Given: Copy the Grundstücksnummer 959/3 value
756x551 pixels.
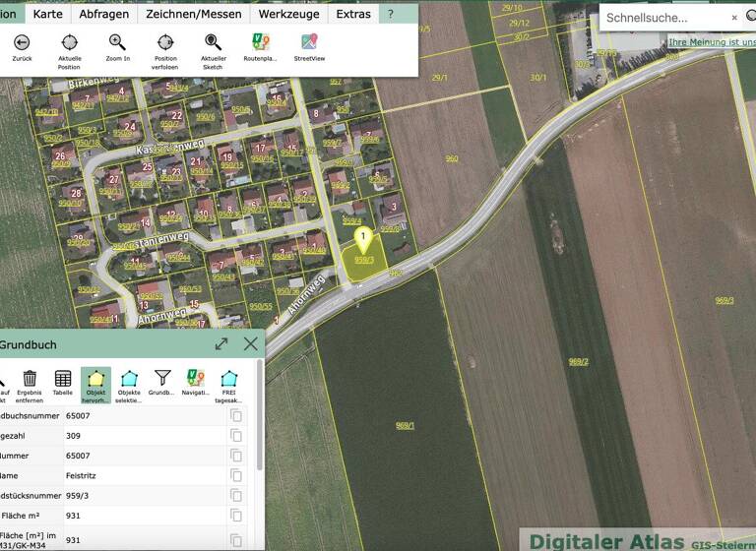Looking at the screenshot, I should point(236,496).
